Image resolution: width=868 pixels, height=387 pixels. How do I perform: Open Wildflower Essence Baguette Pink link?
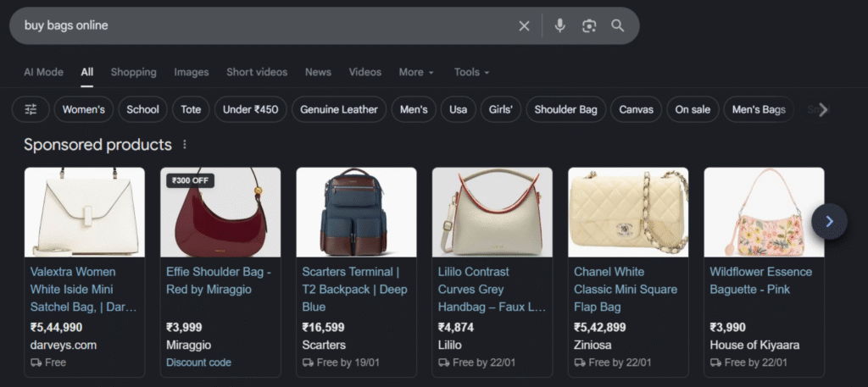[x=761, y=281]
